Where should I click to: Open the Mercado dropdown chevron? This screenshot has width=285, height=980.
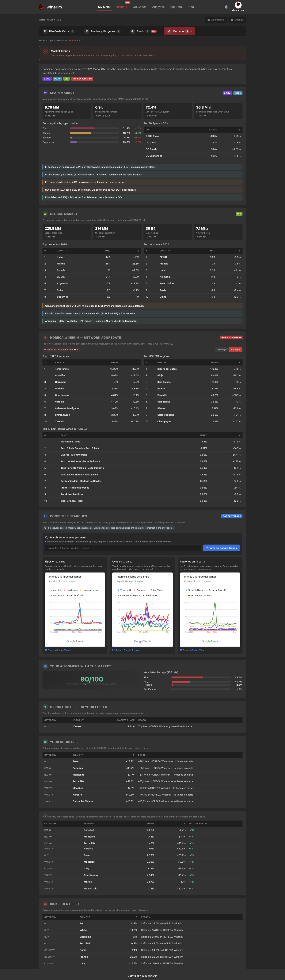192,31
